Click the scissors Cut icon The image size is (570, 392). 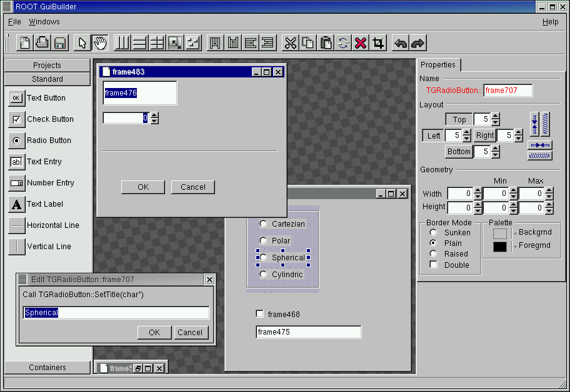click(290, 43)
